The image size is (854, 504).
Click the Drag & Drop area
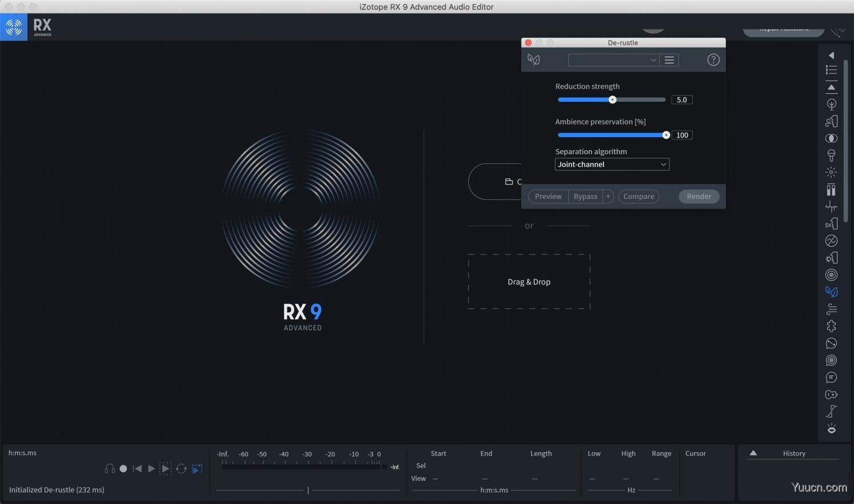coord(529,282)
